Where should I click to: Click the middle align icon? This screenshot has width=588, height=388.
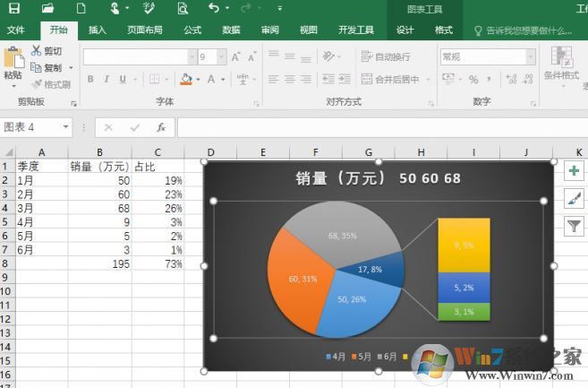pyautogui.click(x=289, y=56)
